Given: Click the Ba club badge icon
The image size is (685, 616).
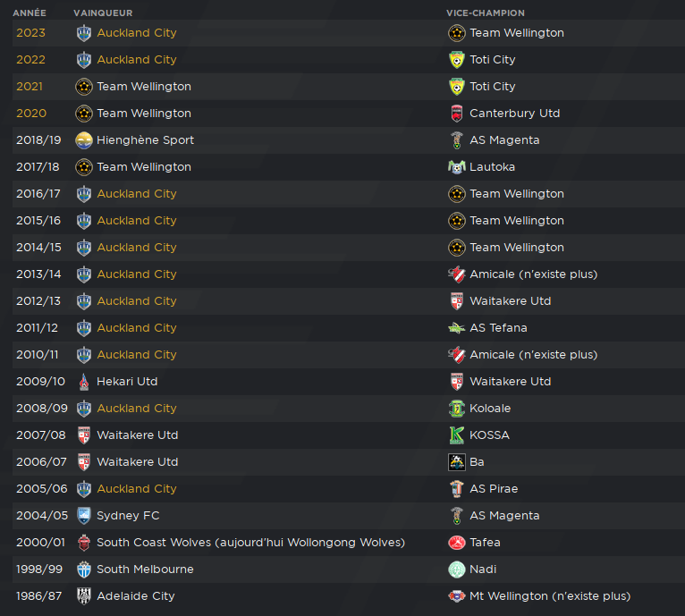Looking at the screenshot, I should [457, 462].
